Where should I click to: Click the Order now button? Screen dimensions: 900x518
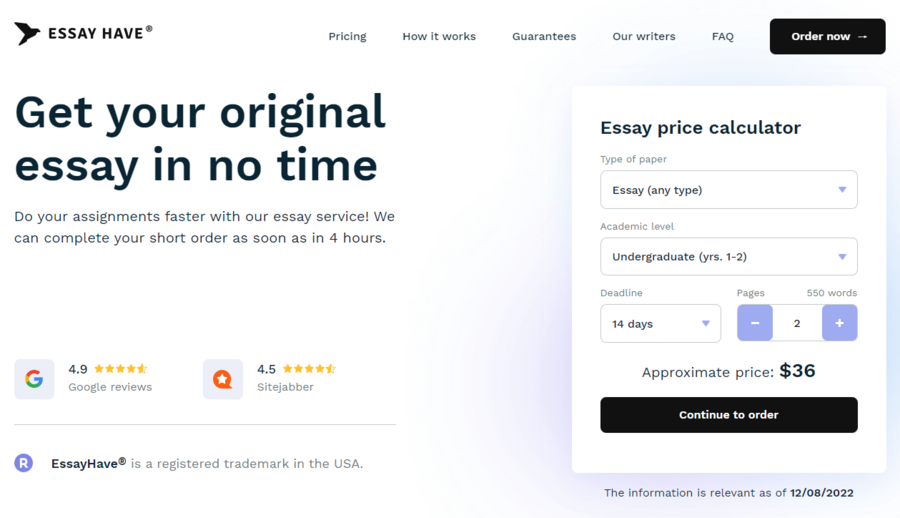click(828, 36)
